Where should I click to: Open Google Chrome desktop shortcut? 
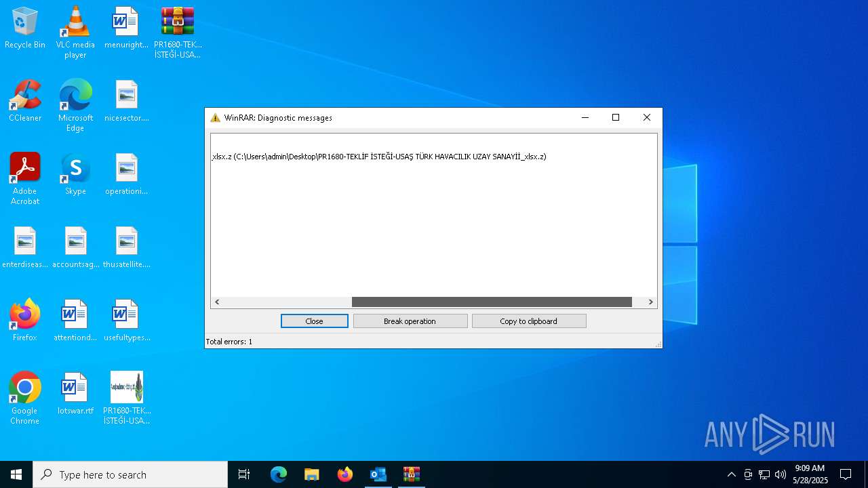[x=25, y=399]
